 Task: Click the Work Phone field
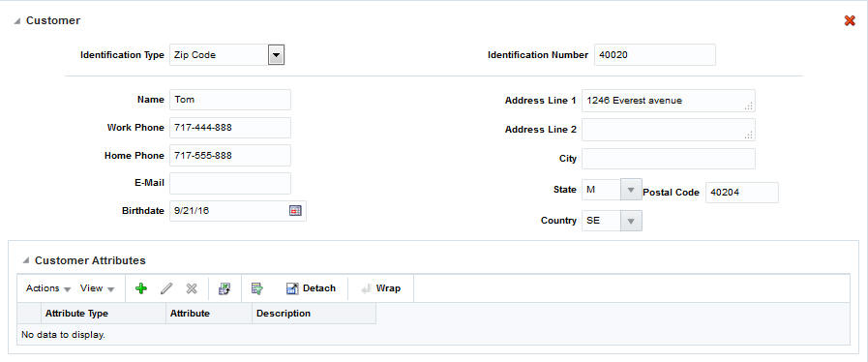(x=229, y=128)
